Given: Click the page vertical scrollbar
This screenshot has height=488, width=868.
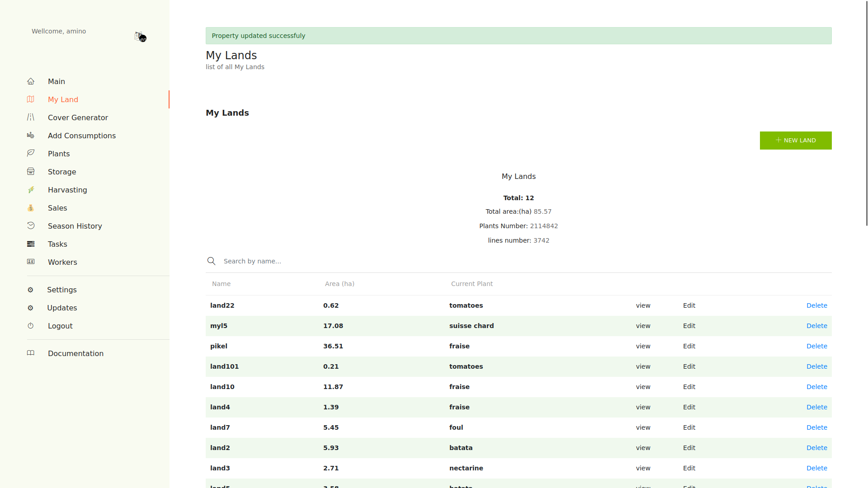Looking at the screenshot, I should (867, 113).
